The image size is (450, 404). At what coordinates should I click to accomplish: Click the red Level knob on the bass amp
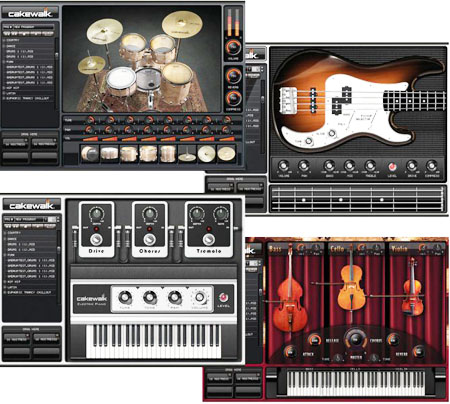pyautogui.click(x=392, y=166)
